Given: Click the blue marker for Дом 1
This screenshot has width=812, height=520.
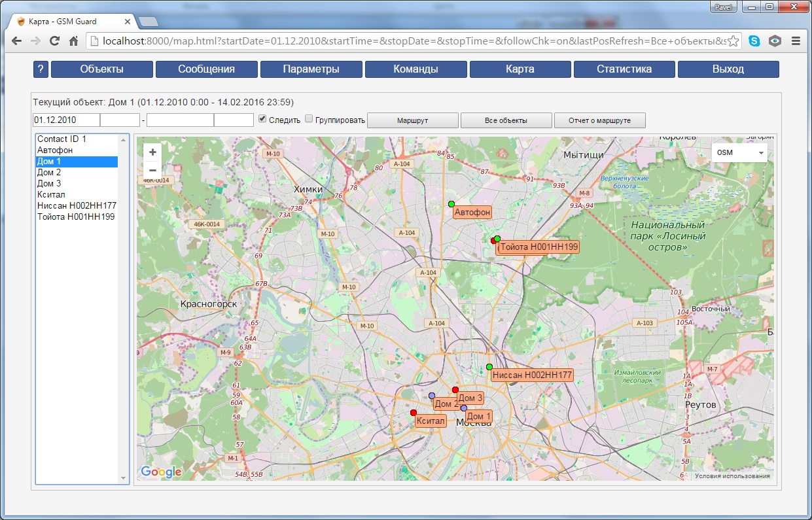Looking at the screenshot, I should [x=464, y=408].
